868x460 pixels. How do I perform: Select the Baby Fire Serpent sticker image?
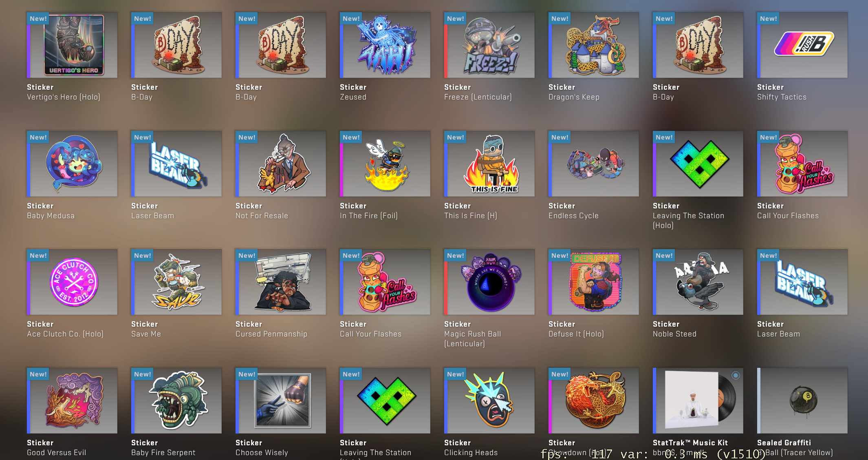pyautogui.click(x=176, y=400)
